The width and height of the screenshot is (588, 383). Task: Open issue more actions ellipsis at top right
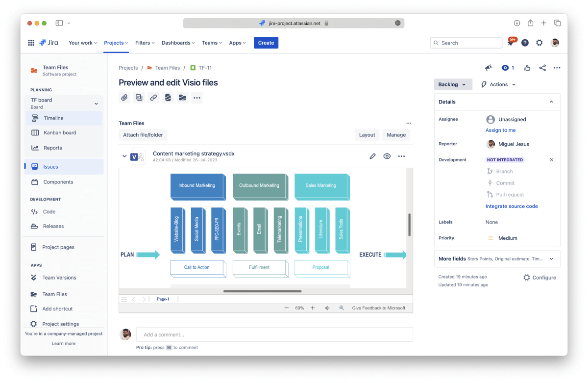point(557,68)
